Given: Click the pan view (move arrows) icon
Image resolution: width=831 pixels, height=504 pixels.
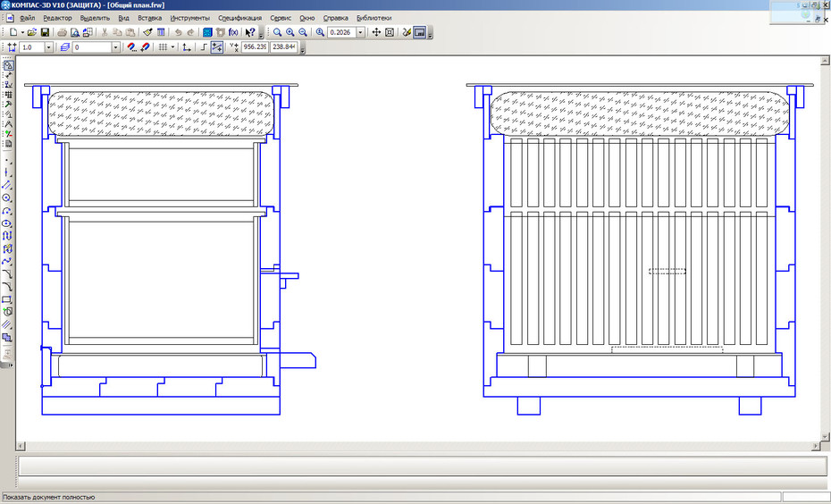Looking at the screenshot, I should click(x=376, y=32).
